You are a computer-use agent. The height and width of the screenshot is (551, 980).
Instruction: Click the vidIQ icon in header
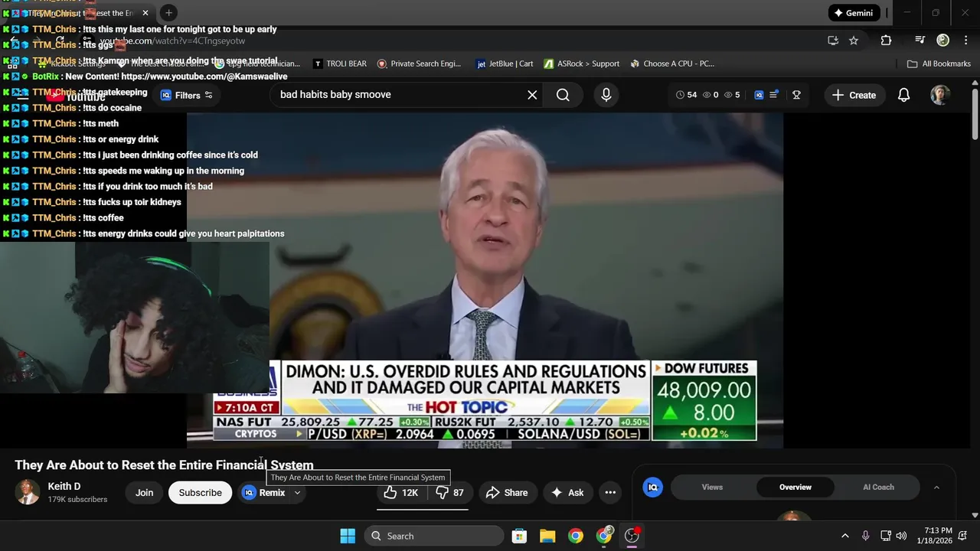click(x=759, y=95)
